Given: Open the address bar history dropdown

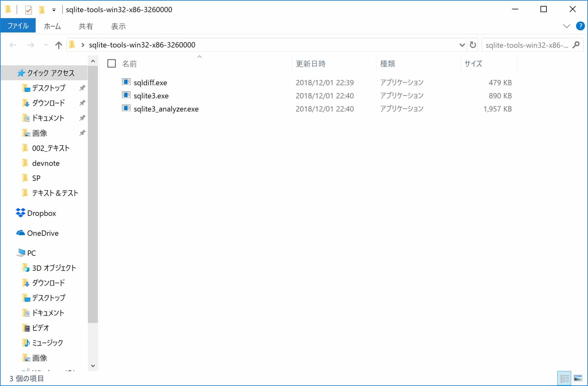Looking at the screenshot, I should 462,45.
